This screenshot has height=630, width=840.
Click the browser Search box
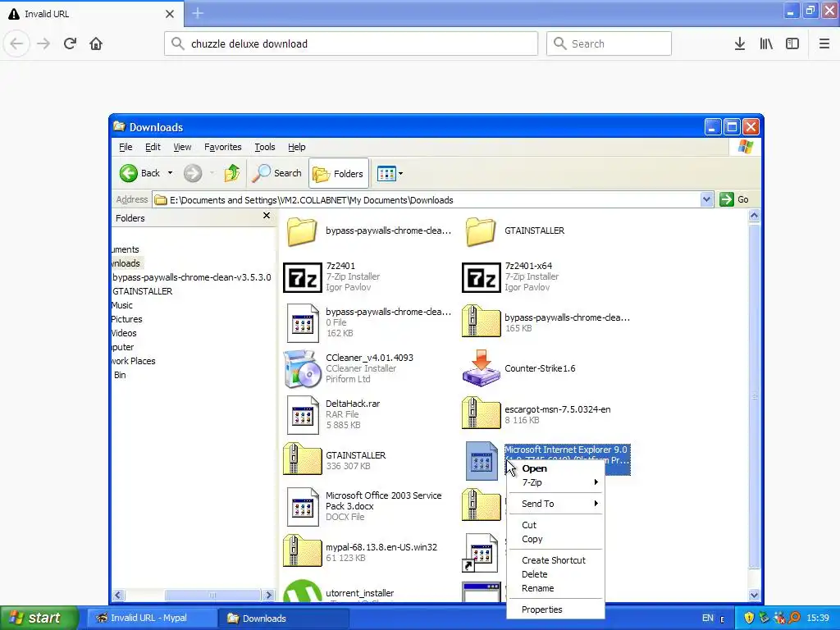(x=609, y=43)
